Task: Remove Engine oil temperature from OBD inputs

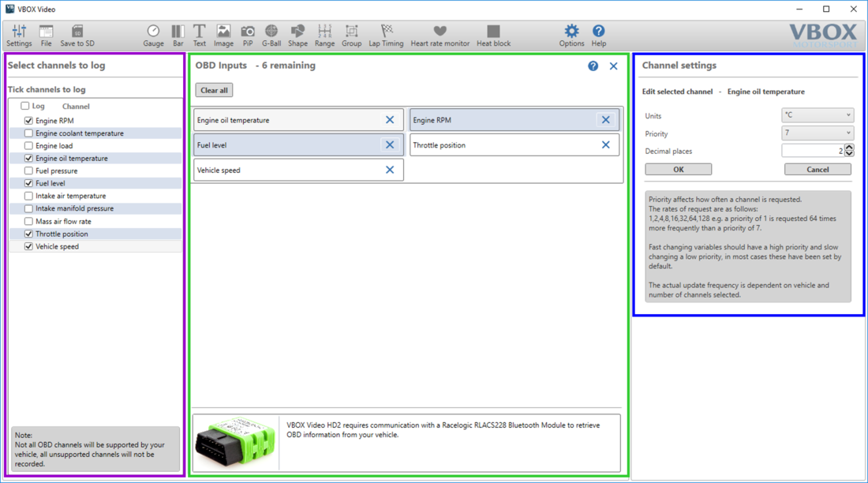Action: 390,120
